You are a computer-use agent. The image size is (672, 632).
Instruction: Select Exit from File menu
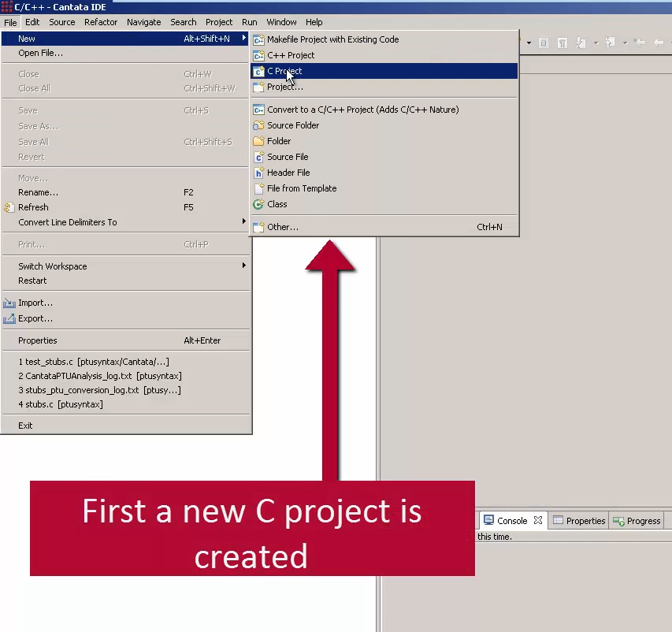point(124,426)
